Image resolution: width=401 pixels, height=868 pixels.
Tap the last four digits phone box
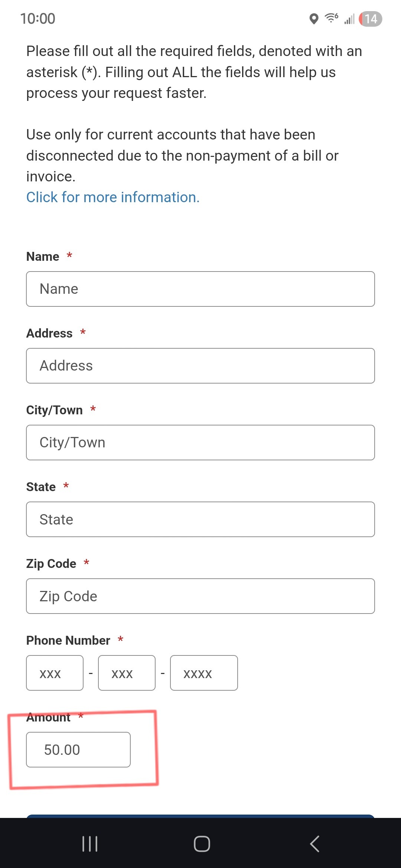pyautogui.click(x=204, y=673)
